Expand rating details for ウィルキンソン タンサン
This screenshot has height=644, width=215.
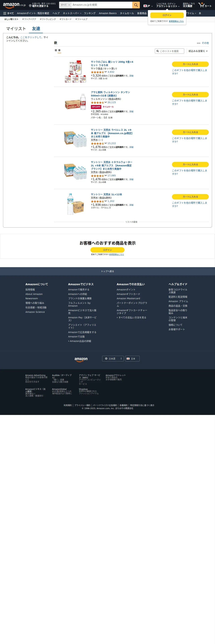pyautogui.click(x=106, y=102)
